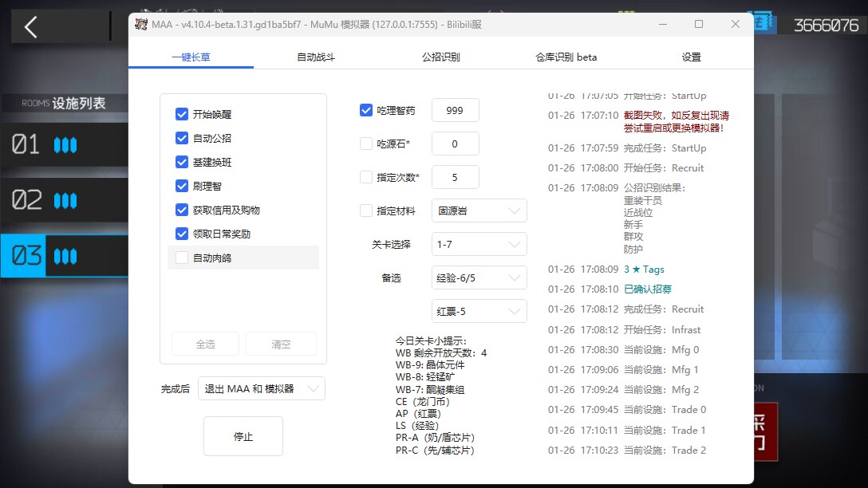The height and width of the screenshot is (488, 868).
Task: Click the 已确认招募 log entry
Action: coord(648,289)
